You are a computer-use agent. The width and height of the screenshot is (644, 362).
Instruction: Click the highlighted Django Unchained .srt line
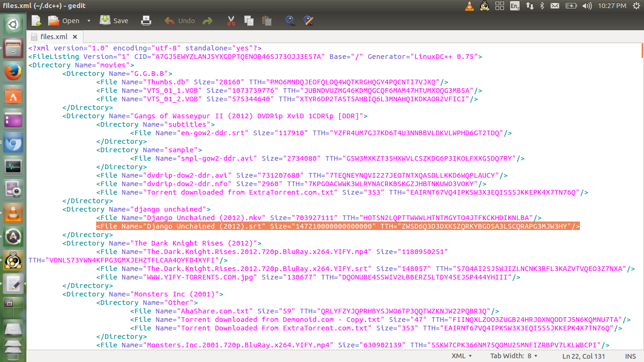(x=338, y=226)
